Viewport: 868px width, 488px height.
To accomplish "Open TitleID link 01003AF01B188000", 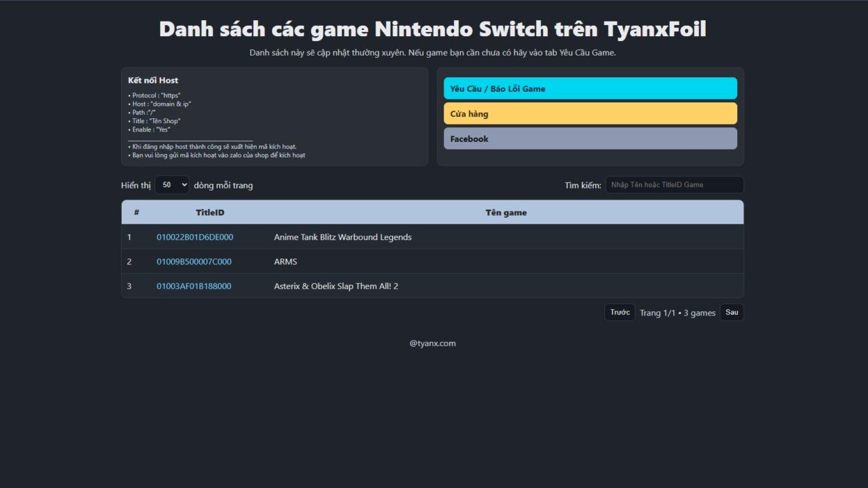I will pos(194,286).
